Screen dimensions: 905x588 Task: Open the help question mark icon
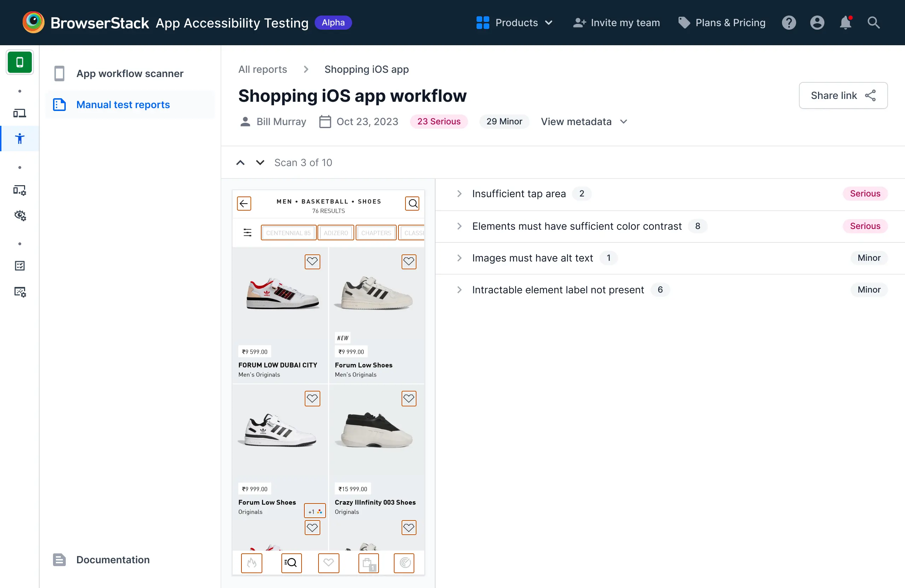(x=789, y=23)
